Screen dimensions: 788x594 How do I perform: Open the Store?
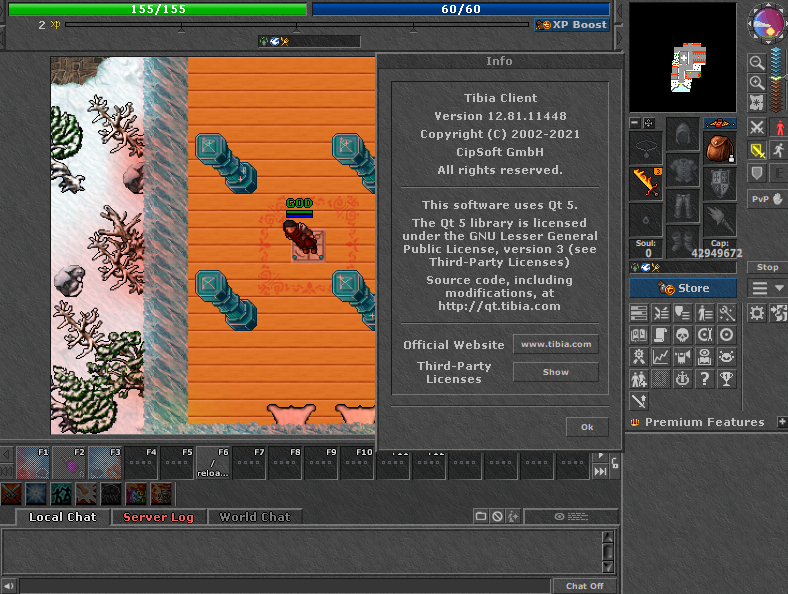coord(683,288)
